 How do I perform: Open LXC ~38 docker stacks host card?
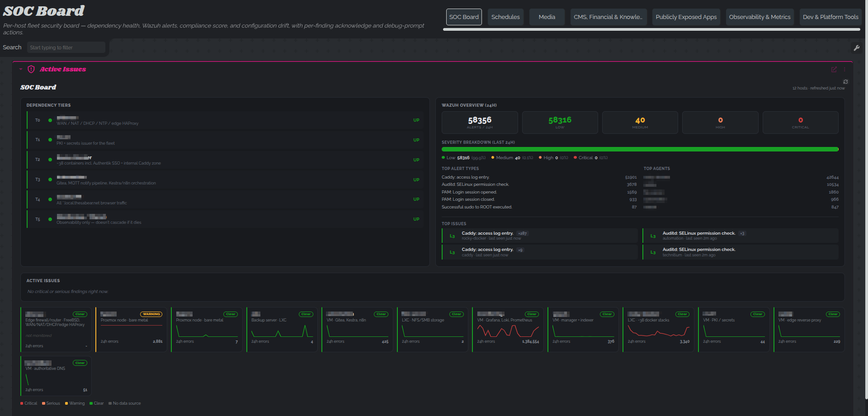659,330
